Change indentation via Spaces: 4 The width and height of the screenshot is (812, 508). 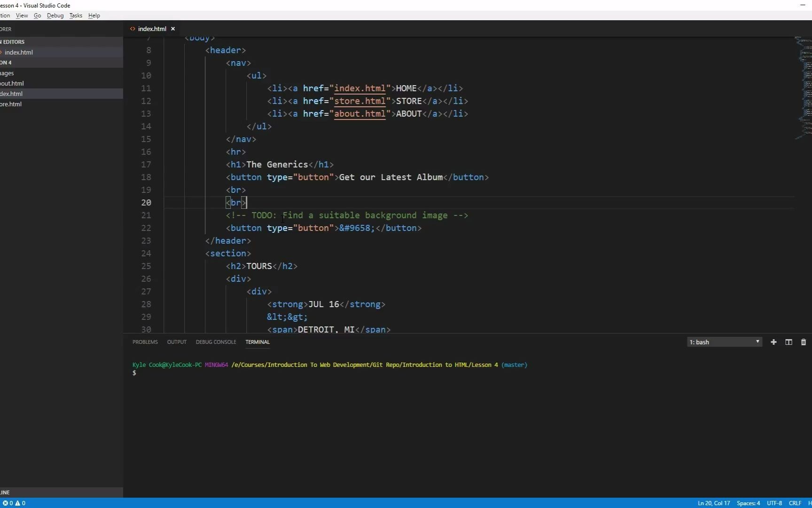(x=748, y=503)
